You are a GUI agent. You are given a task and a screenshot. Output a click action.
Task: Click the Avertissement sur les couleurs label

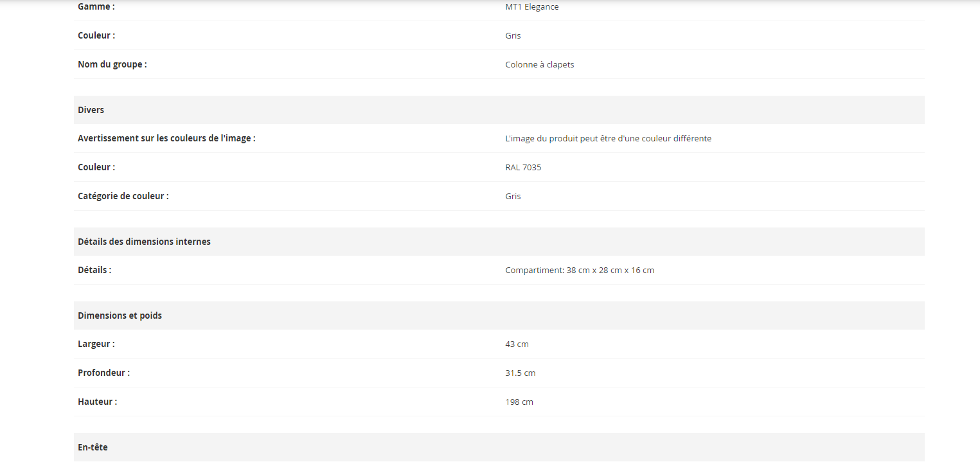click(166, 138)
